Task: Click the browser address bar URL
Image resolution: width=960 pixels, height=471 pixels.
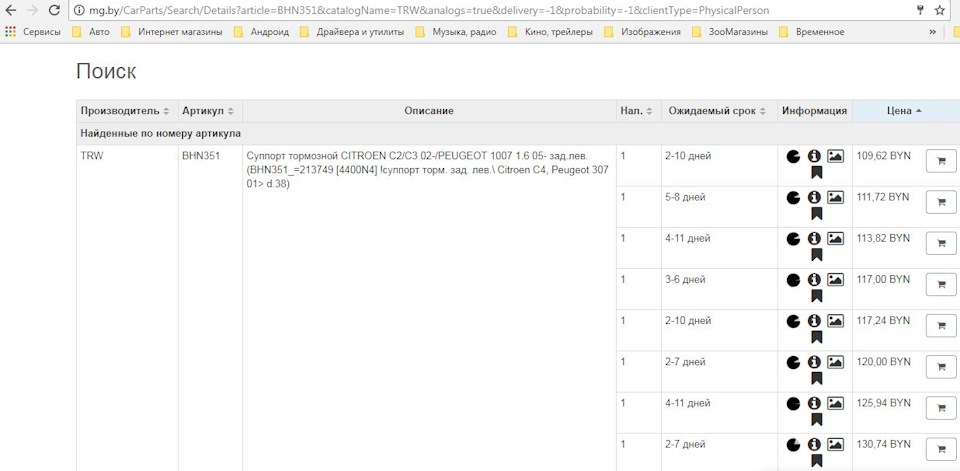Action: (421, 10)
